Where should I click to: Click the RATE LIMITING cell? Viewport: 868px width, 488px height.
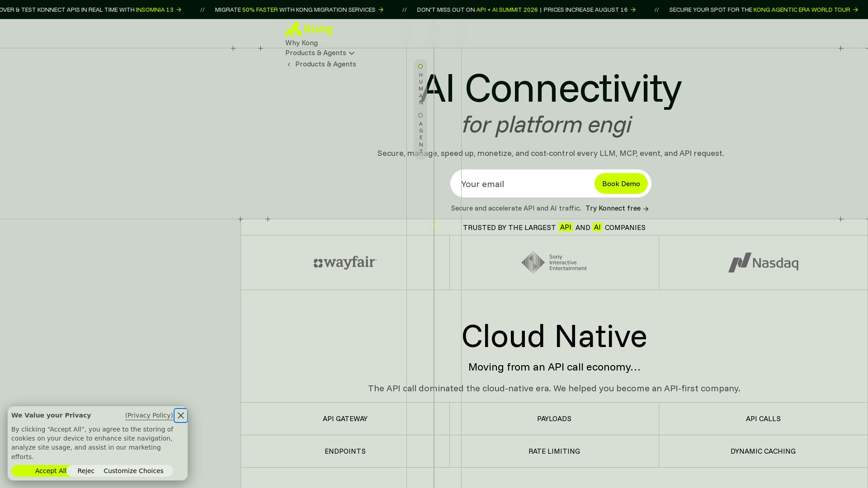(554, 451)
